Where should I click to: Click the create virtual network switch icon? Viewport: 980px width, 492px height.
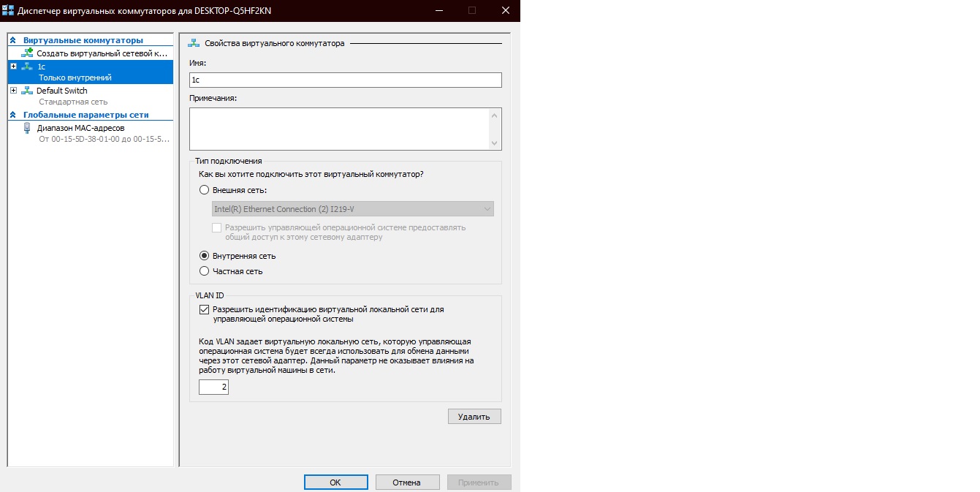[28, 53]
